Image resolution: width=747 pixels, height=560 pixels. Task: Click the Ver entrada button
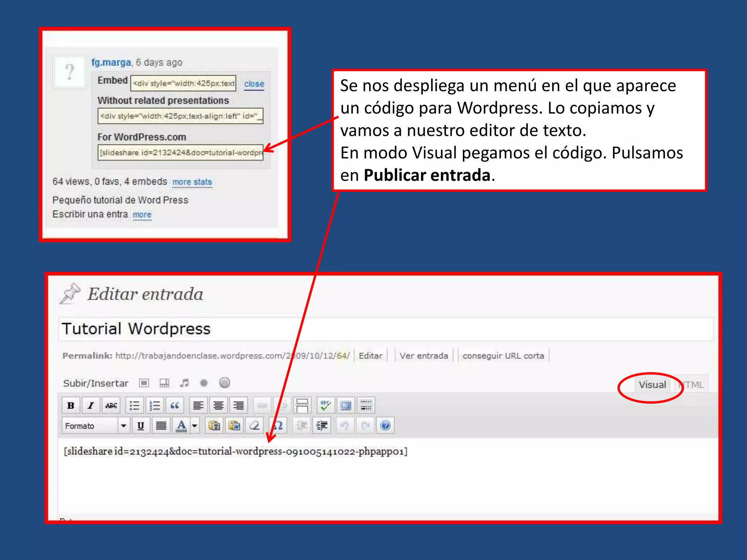point(423,355)
